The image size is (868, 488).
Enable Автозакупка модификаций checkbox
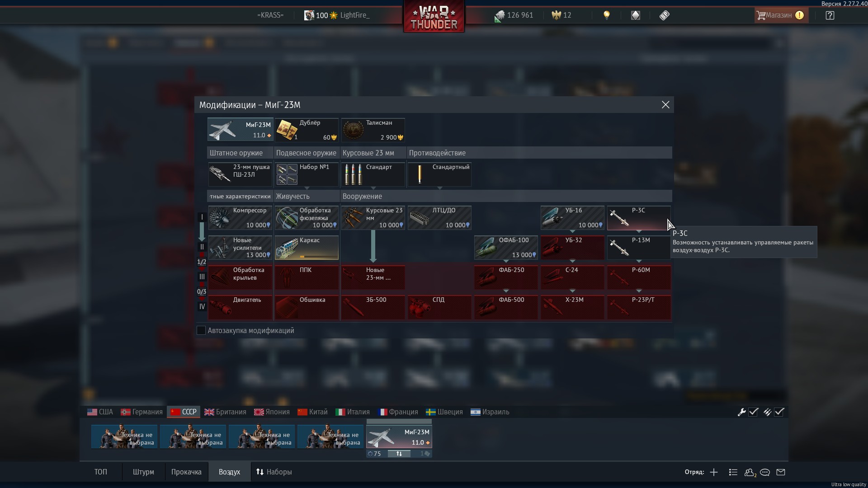pos(201,331)
